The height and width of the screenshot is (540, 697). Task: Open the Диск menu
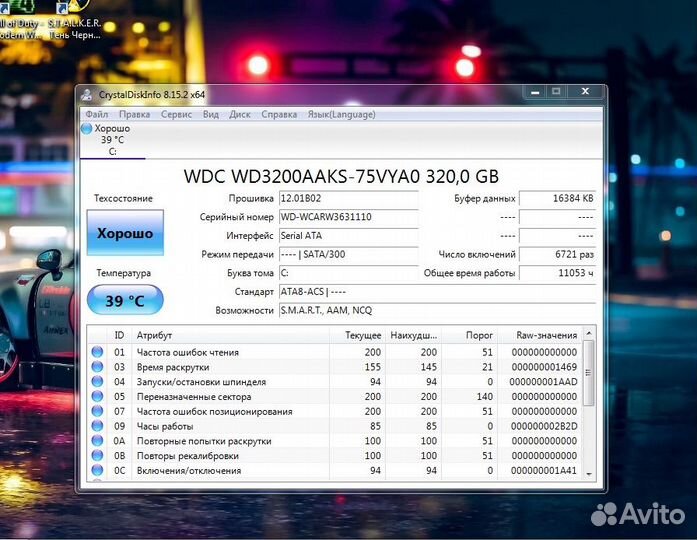click(x=240, y=115)
